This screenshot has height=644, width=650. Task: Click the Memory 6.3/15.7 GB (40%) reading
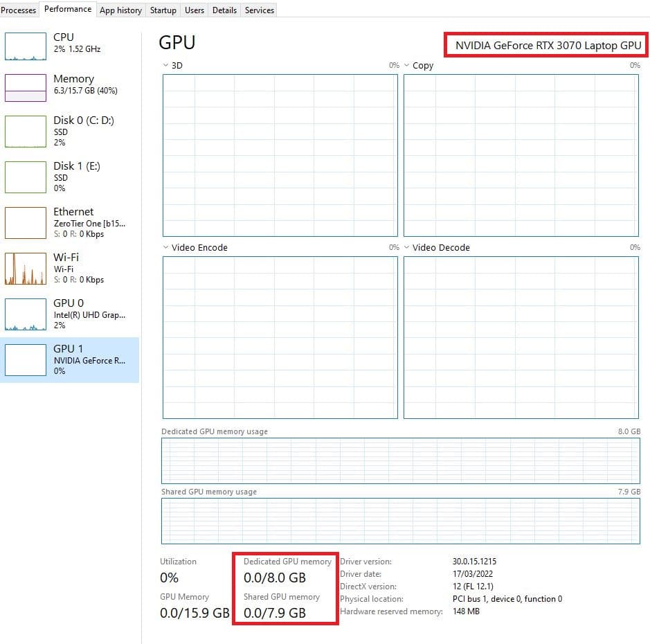click(x=85, y=91)
